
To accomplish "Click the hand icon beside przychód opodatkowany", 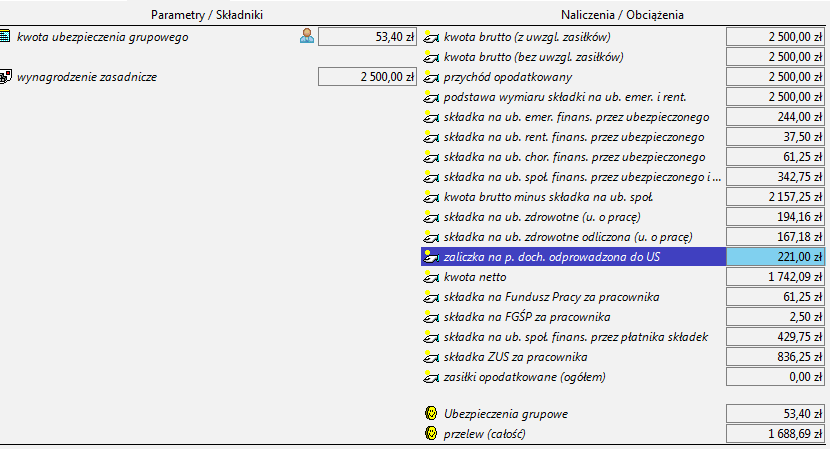I will click(431, 77).
